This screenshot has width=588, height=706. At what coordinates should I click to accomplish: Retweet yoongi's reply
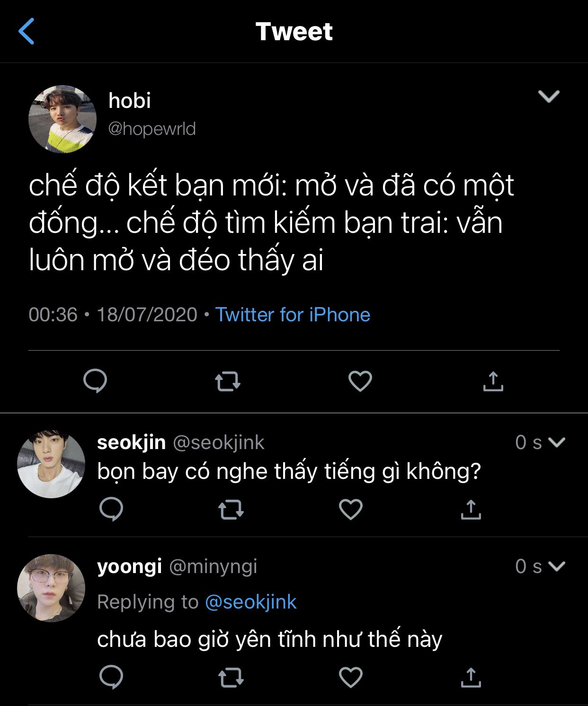coord(231,678)
